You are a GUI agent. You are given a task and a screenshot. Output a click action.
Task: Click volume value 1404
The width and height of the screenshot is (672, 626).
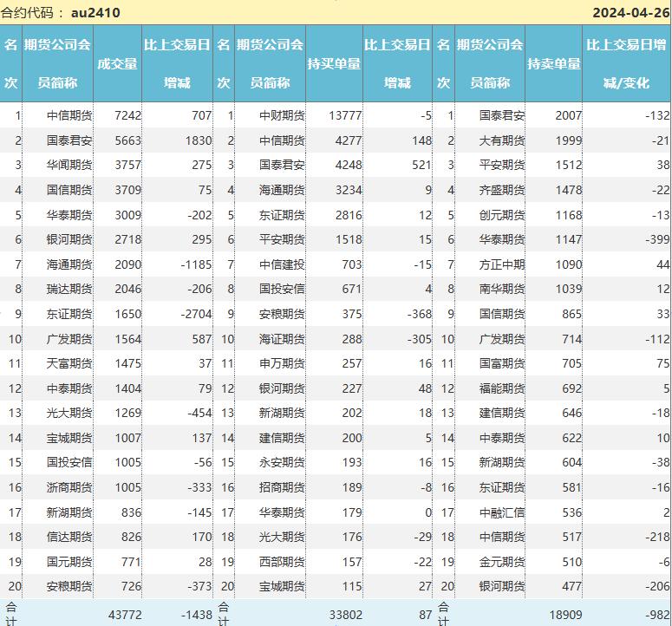click(127, 388)
